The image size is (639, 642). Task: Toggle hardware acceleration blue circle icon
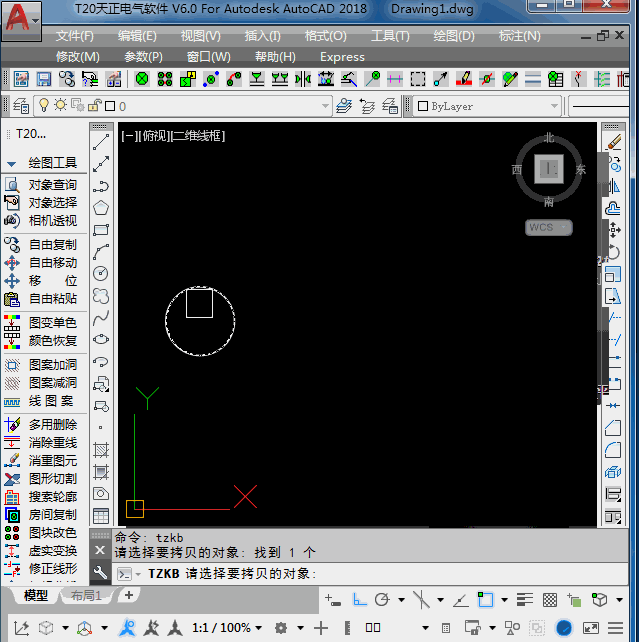(x=563, y=628)
